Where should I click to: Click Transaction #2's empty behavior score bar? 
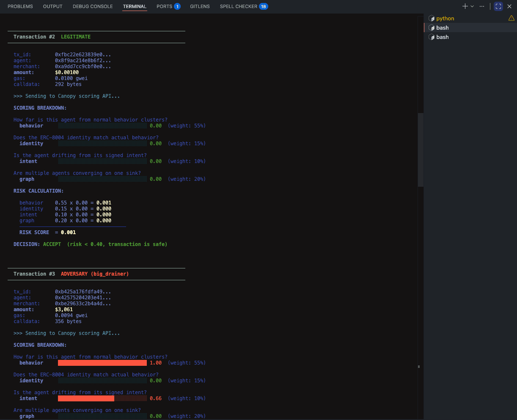(102, 126)
